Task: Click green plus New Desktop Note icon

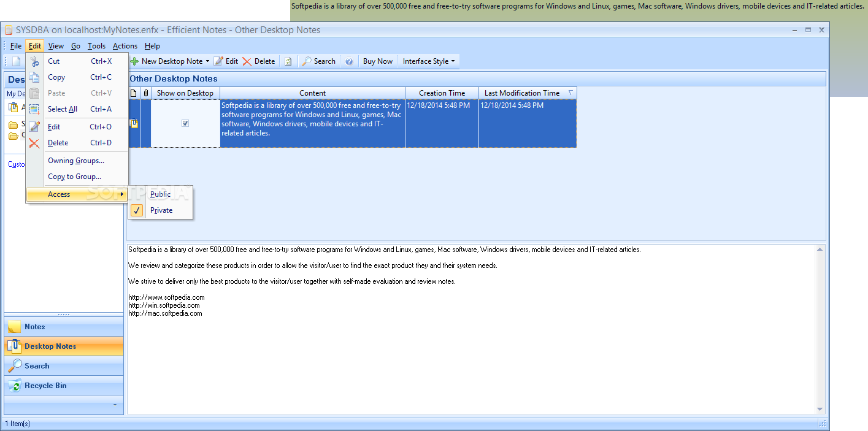Action: (x=134, y=61)
